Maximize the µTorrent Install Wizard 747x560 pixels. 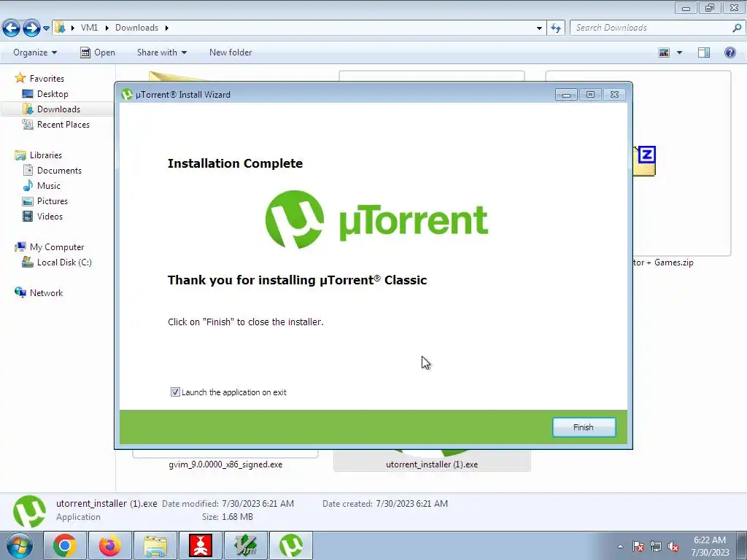click(x=590, y=95)
